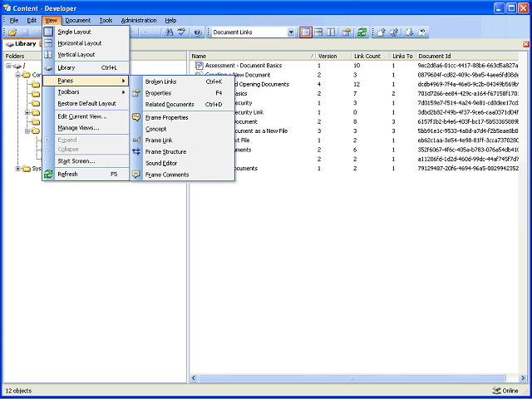Open Frame Structure pane from submenu

(x=183, y=151)
